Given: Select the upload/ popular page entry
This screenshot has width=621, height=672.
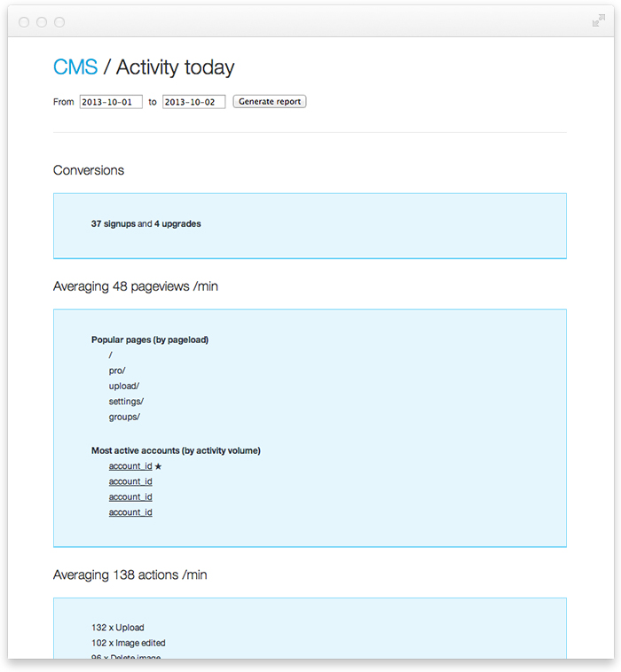Looking at the screenshot, I should tap(124, 386).
